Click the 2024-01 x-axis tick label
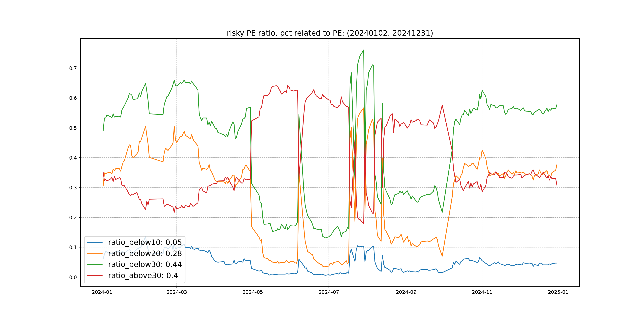This screenshot has width=644, height=322. [x=102, y=292]
